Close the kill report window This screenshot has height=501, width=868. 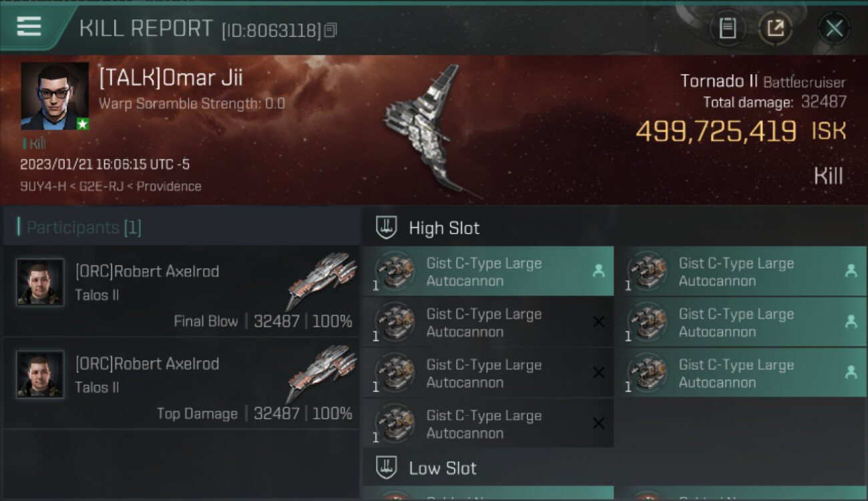pyautogui.click(x=834, y=28)
